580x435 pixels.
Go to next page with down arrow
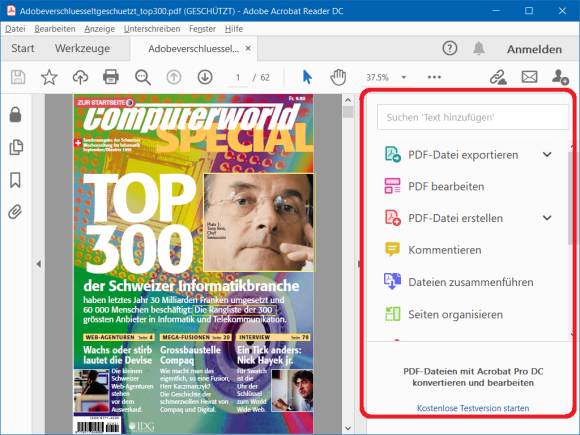point(205,77)
